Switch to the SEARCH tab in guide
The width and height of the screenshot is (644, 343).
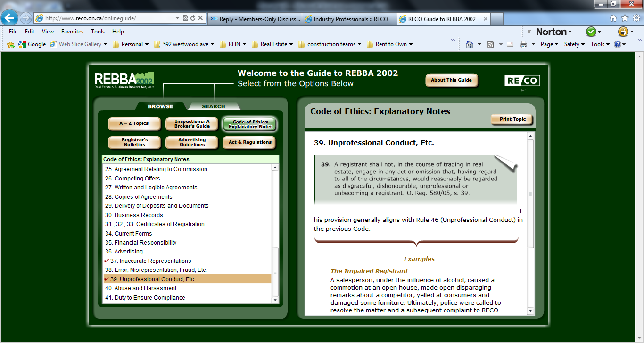click(x=213, y=106)
